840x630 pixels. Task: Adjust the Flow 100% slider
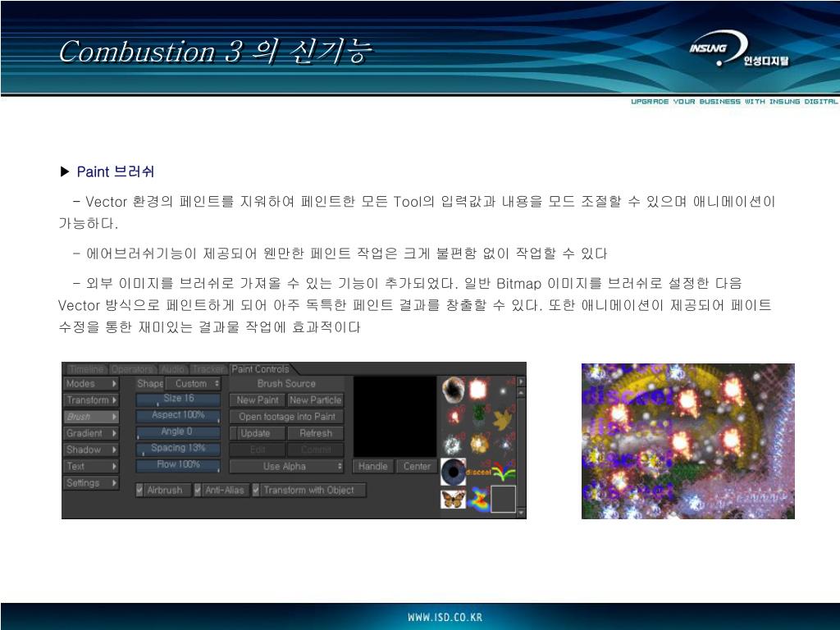click(178, 466)
